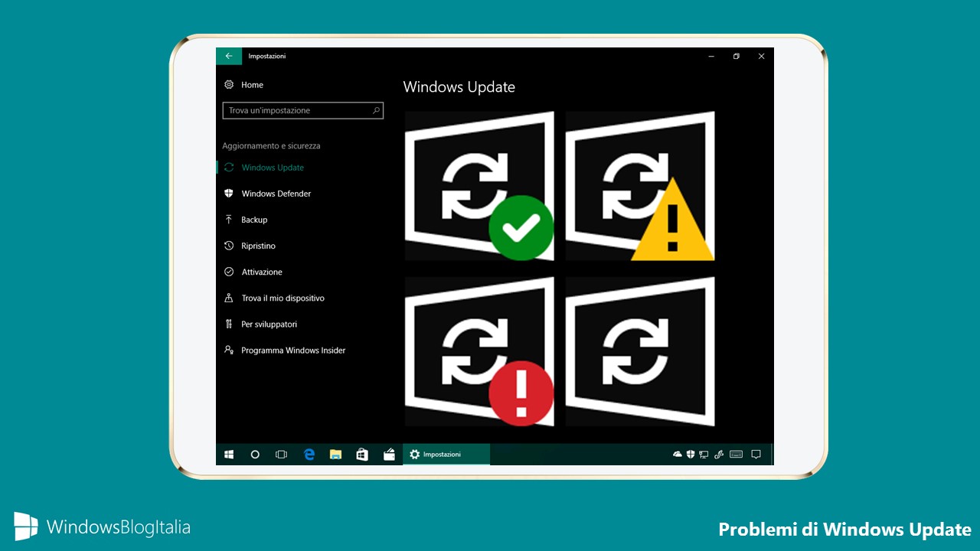Open Windows Store from taskbar
Viewport: 980px width, 551px height.
[362, 455]
